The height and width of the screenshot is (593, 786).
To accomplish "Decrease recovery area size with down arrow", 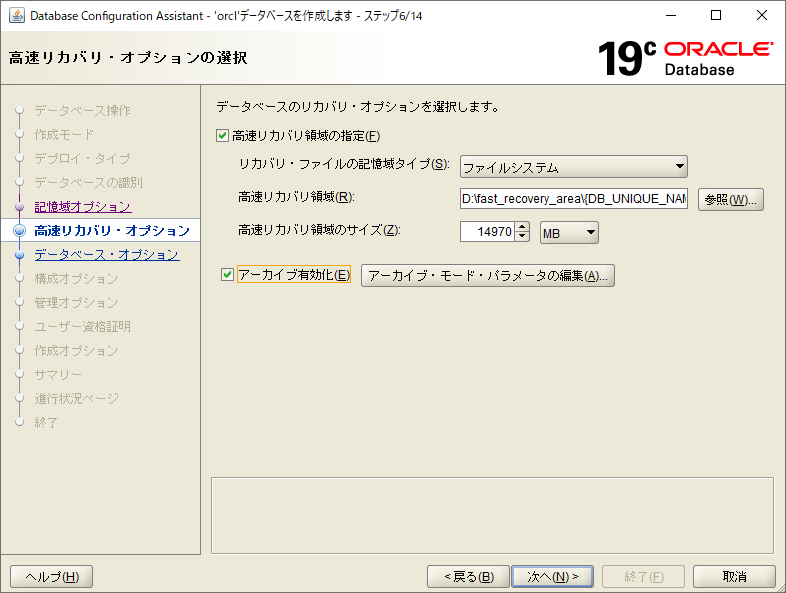I will pyautogui.click(x=522, y=237).
